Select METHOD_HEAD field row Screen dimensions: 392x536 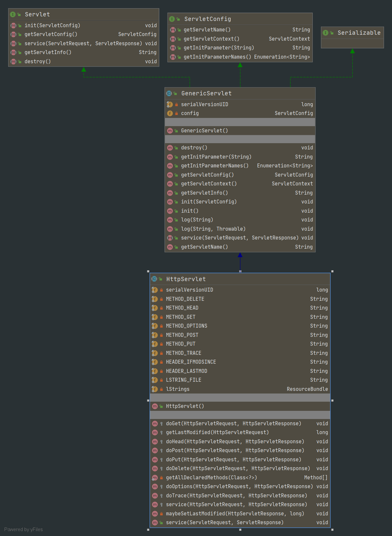240,308
